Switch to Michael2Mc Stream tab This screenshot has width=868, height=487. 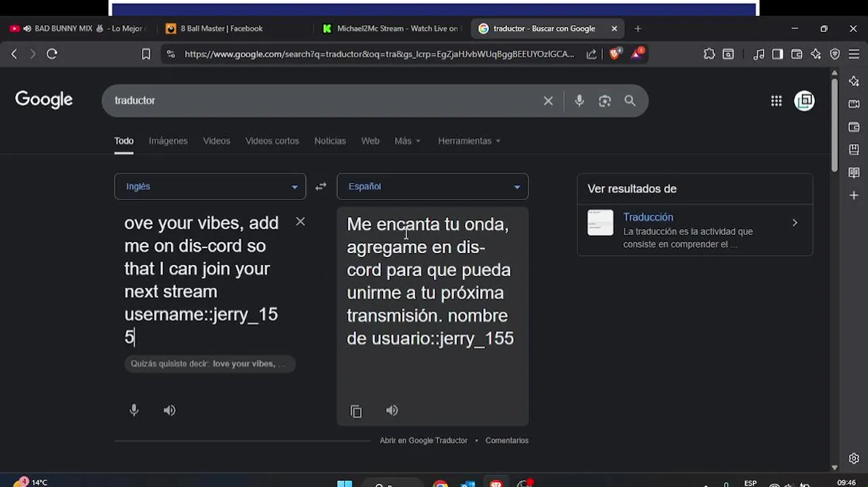(x=391, y=28)
